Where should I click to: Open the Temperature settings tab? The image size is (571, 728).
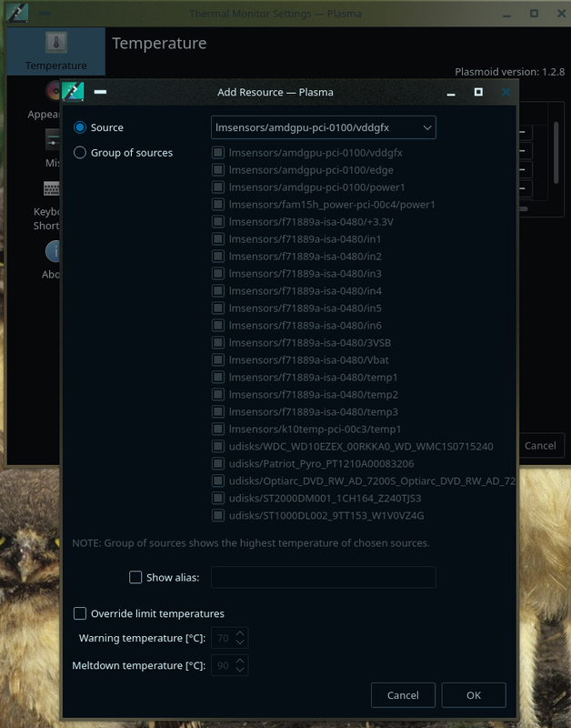[56, 51]
